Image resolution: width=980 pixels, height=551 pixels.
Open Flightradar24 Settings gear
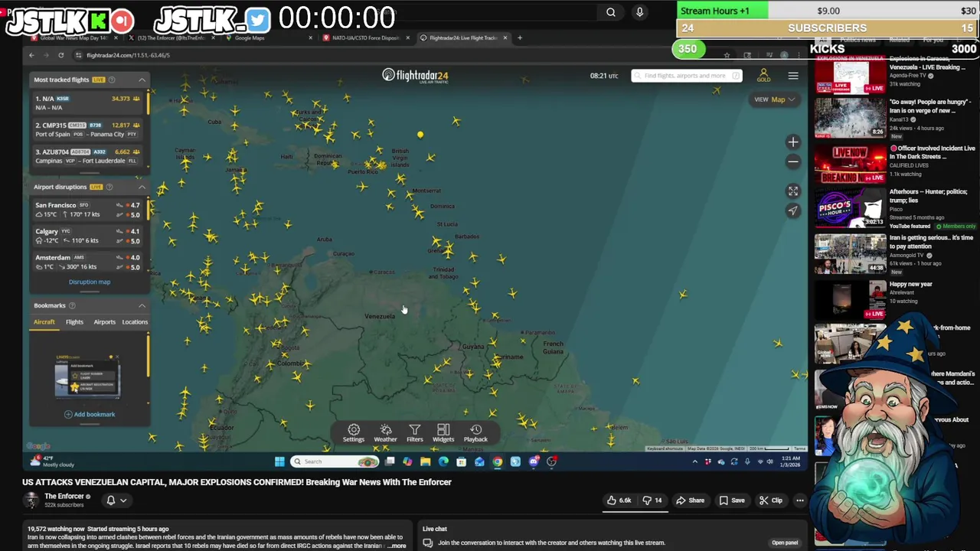tap(354, 433)
